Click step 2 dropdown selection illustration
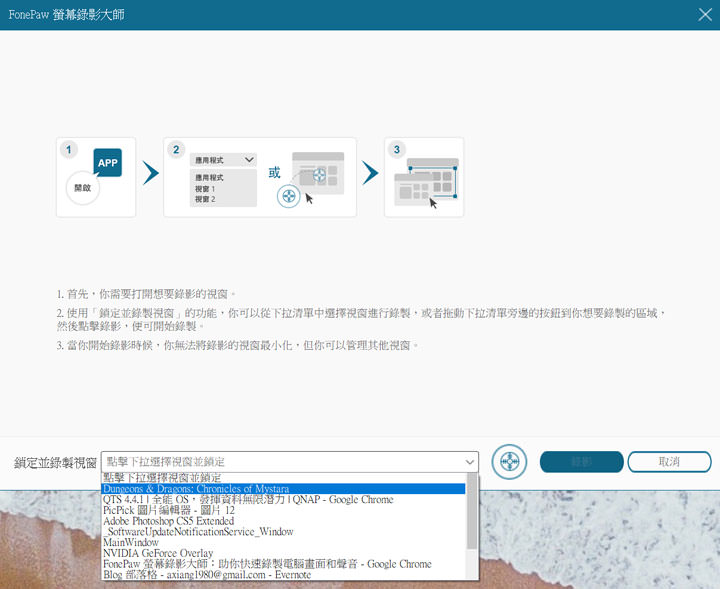The height and width of the screenshot is (589, 720). [260, 177]
